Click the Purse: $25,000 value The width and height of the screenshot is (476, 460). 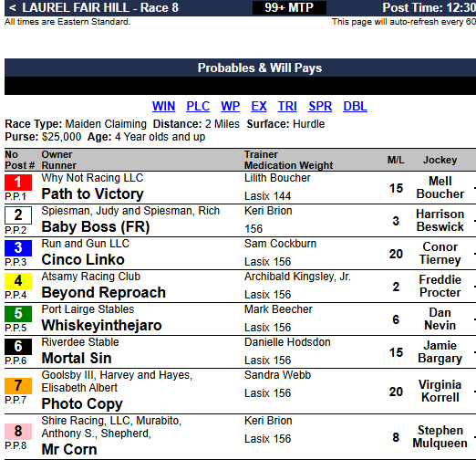[x=43, y=137]
